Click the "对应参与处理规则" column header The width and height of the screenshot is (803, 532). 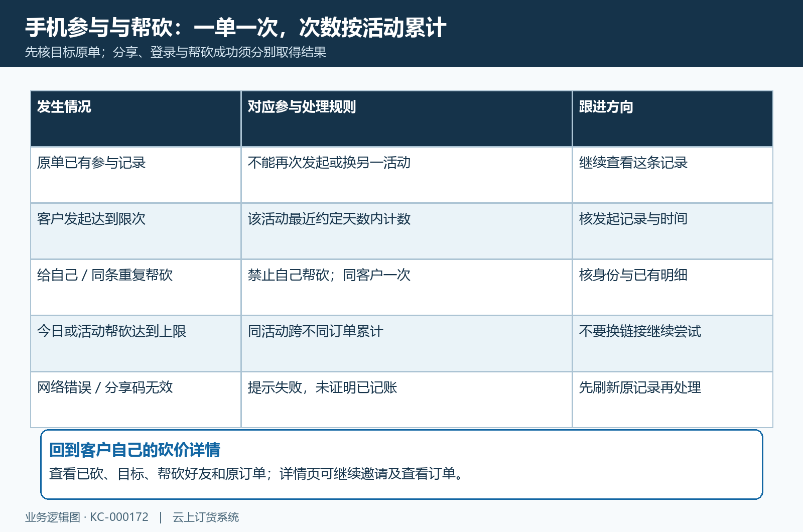click(x=407, y=119)
